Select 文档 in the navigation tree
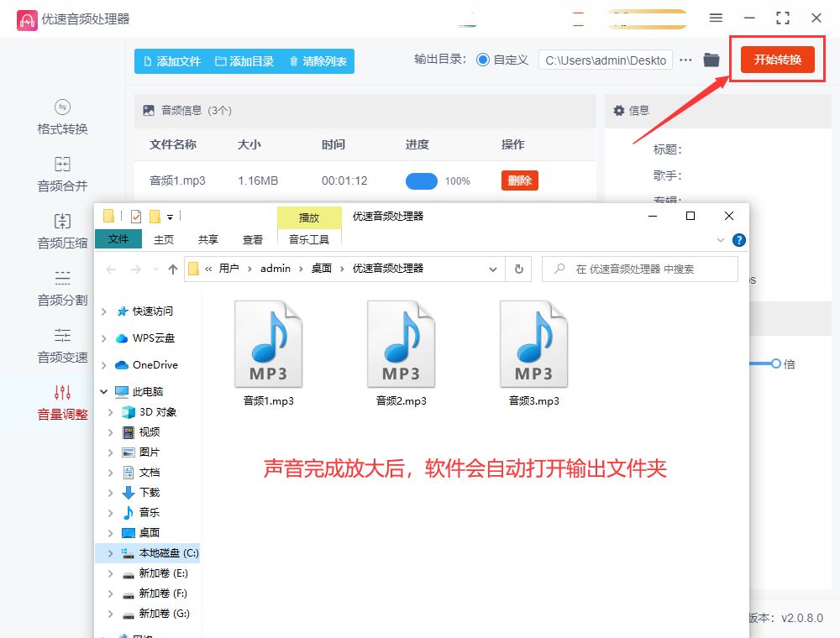The height and width of the screenshot is (638, 840). [150, 472]
